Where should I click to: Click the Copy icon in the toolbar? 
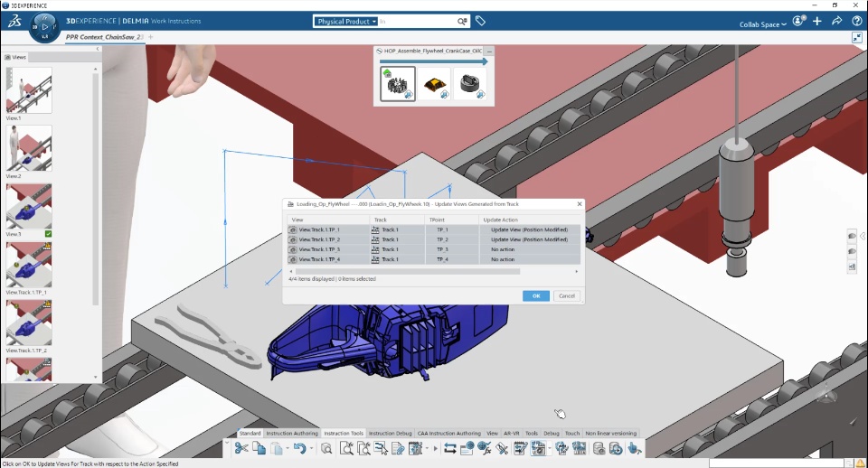tap(259, 448)
